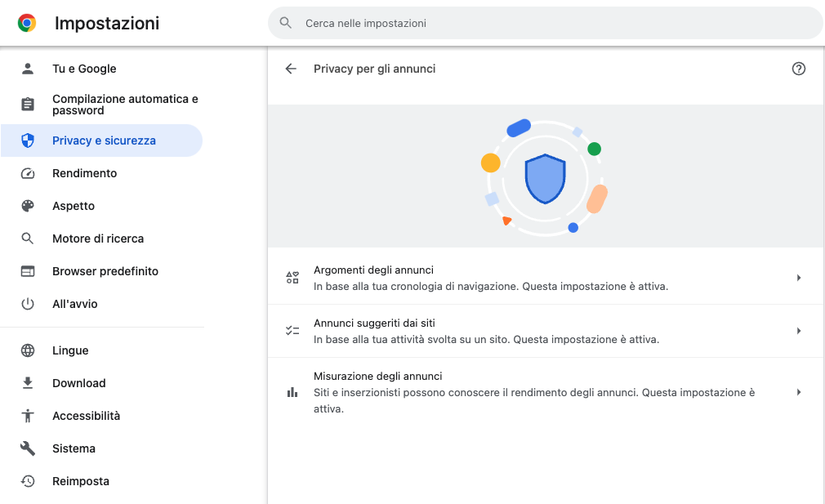Select Reimposta in the sidebar
This screenshot has height=504, width=825.
81,481
